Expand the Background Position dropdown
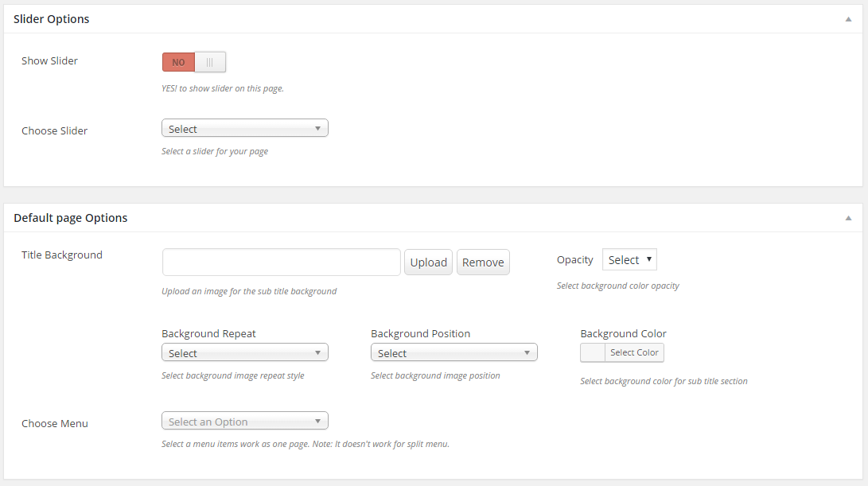 click(x=453, y=353)
